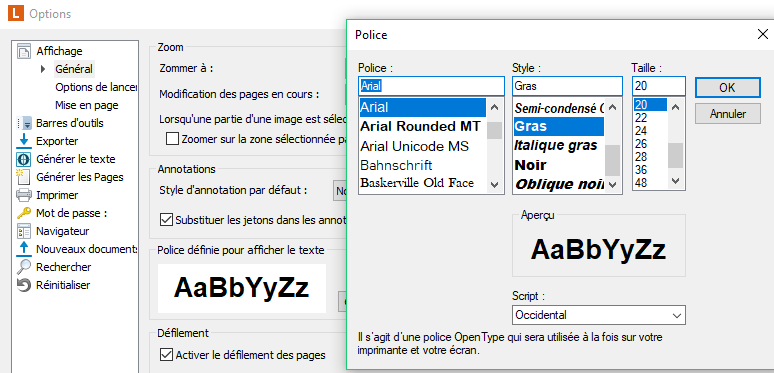The height and width of the screenshot is (373, 774).
Task: Select the Rechercher magnifier icon
Action: (x=24, y=267)
